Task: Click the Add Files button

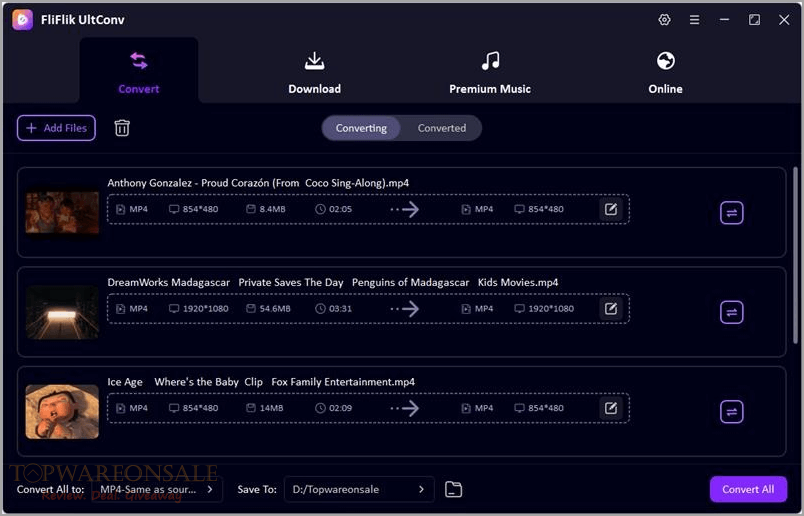Action: point(56,128)
